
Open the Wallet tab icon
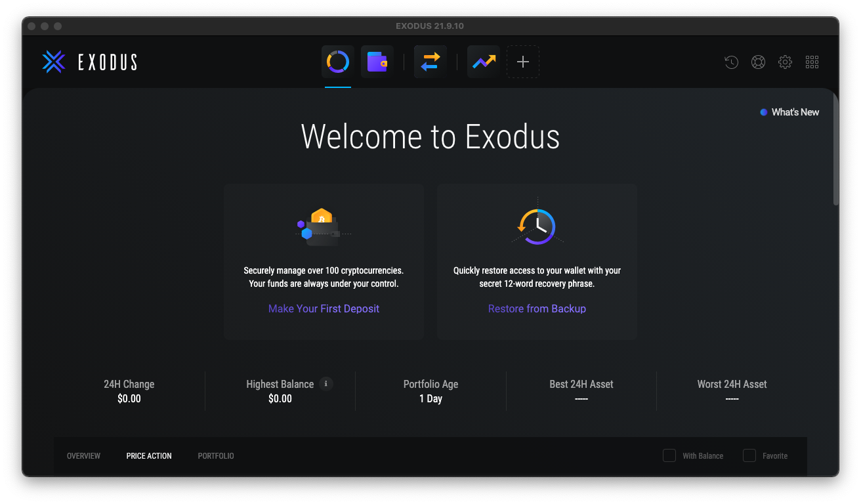pyautogui.click(x=377, y=62)
